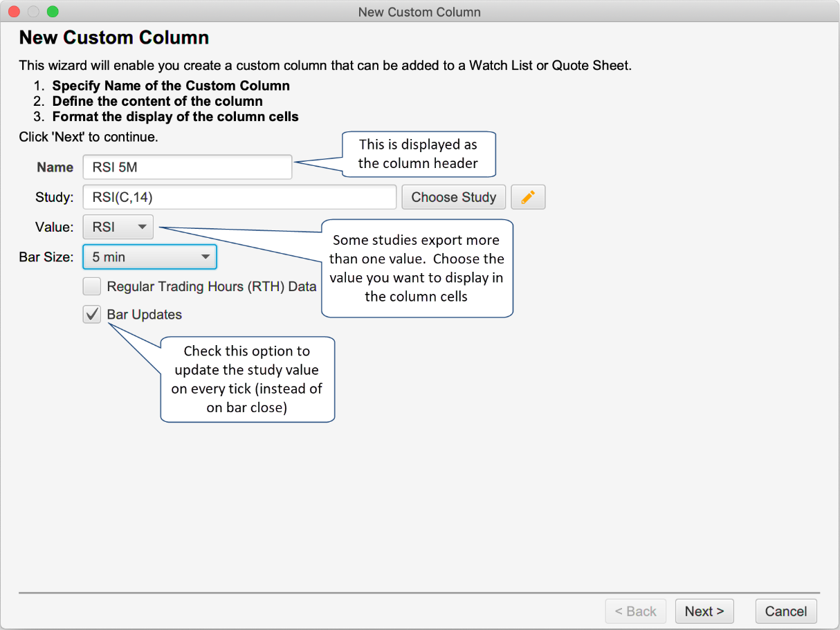
Task: Uncheck the Bar Updates checkbox
Action: click(91, 315)
